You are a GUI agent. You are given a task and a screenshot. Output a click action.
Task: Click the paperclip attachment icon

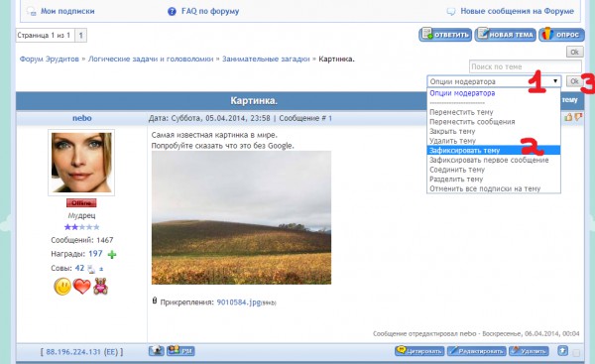click(x=155, y=301)
